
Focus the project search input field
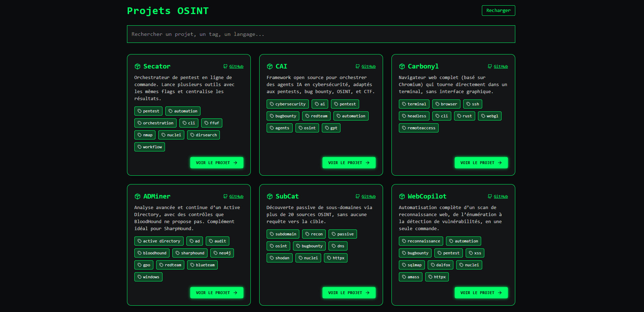(x=321, y=34)
